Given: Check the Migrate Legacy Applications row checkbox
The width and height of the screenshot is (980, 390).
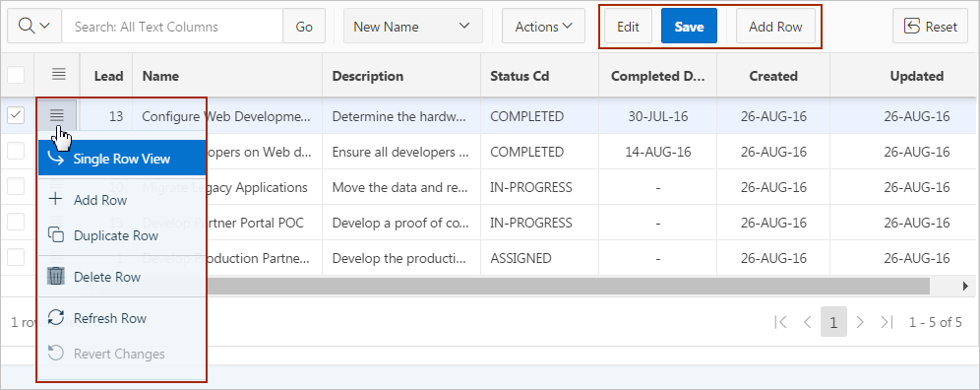Looking at the screenshot, I should pyautogui.click(x=16, y=186).
